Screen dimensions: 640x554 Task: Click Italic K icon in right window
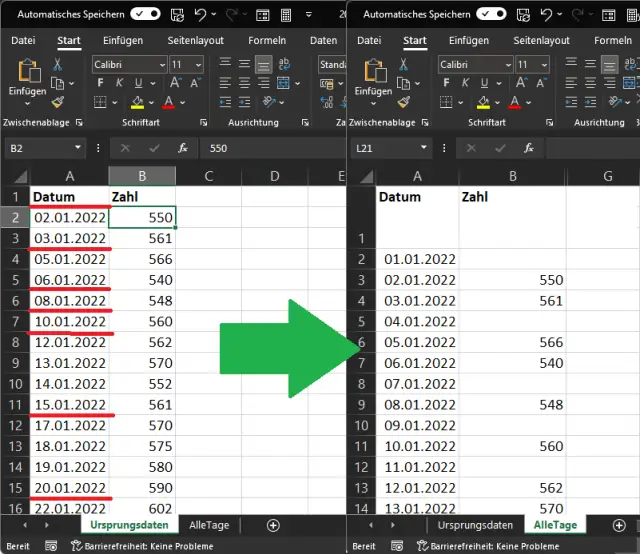(x=464, y=83)
